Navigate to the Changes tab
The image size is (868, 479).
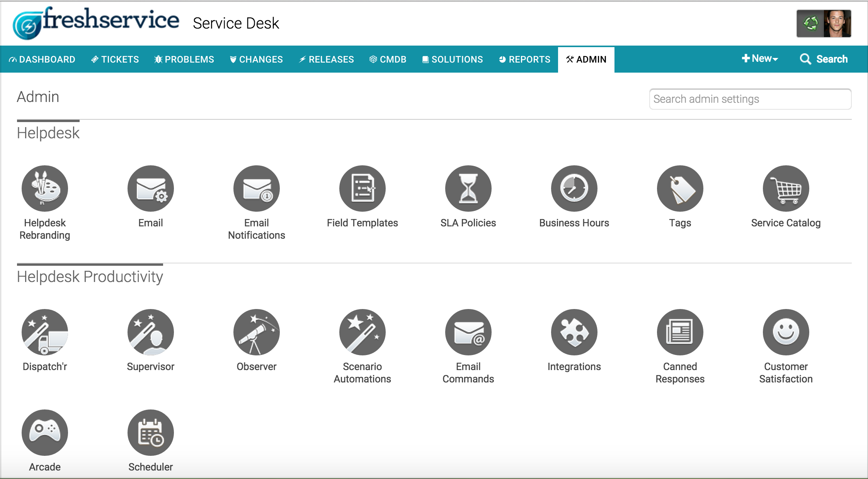tap(256, 59)
